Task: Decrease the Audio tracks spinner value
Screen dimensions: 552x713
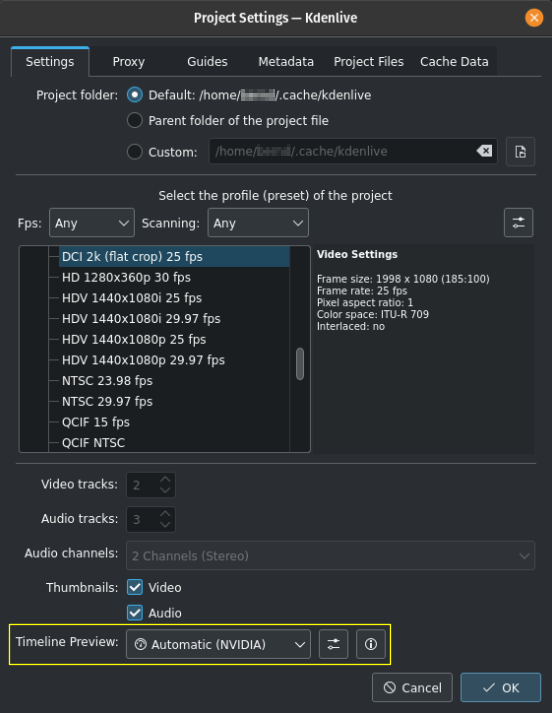Action: coord(166,525)
